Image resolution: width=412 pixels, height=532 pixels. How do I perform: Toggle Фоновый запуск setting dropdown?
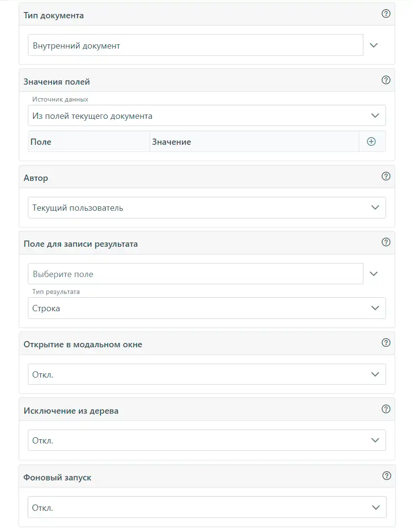[207, 507]
